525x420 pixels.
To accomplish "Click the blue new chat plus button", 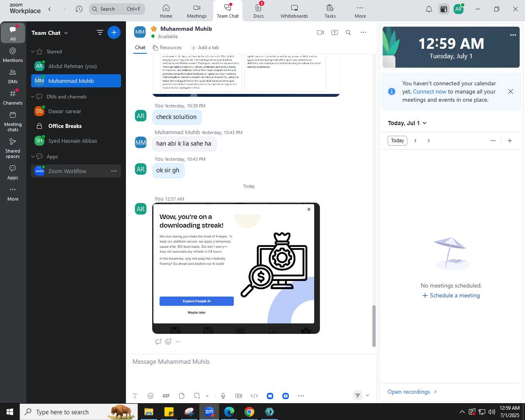I will [114, 32].
